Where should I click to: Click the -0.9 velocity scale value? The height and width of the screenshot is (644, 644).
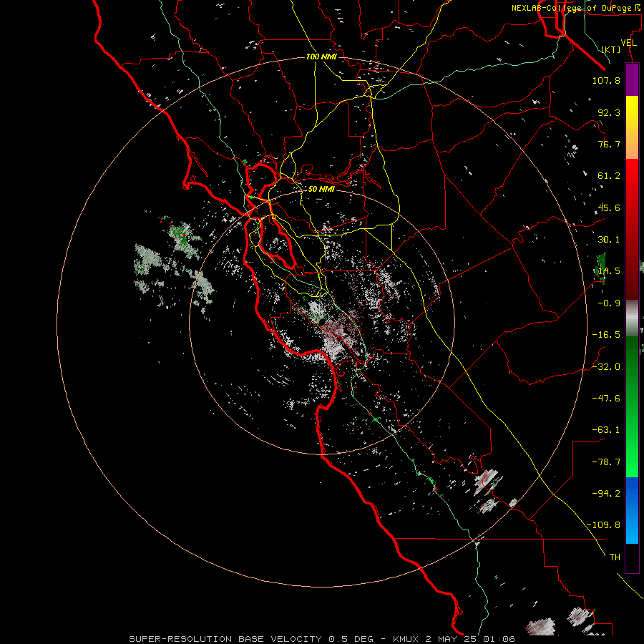(609, 303)
